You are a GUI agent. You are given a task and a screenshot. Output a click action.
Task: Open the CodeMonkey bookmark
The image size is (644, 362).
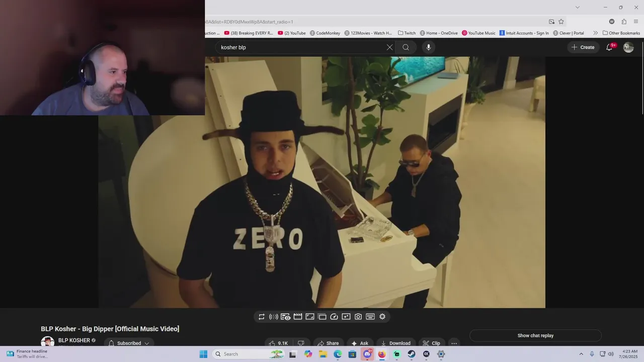[x=325, y=33]
